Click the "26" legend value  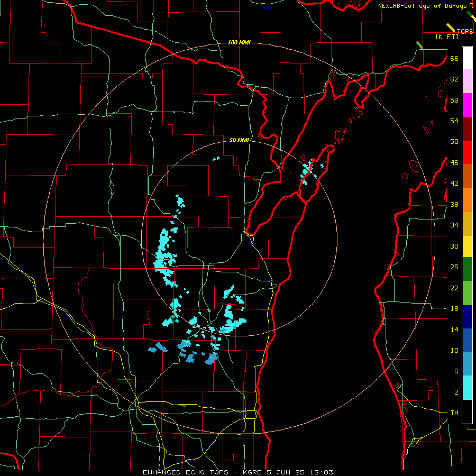(x=454, y=267)
